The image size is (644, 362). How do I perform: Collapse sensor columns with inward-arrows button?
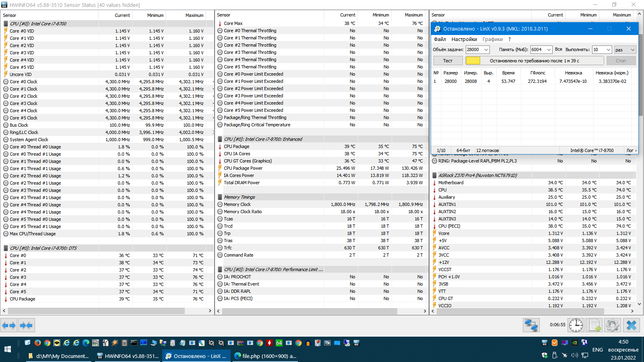(x=26, y=325)
